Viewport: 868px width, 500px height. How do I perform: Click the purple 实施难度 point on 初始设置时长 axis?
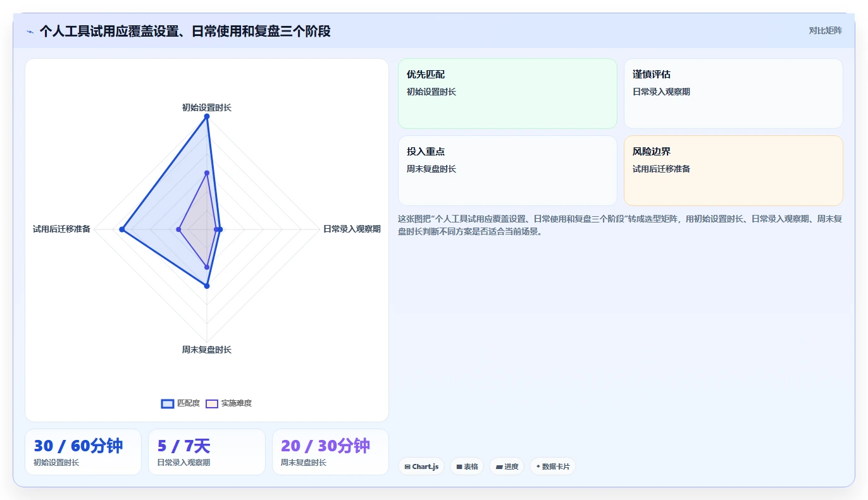pyautogui.click(x=207, y=173)
